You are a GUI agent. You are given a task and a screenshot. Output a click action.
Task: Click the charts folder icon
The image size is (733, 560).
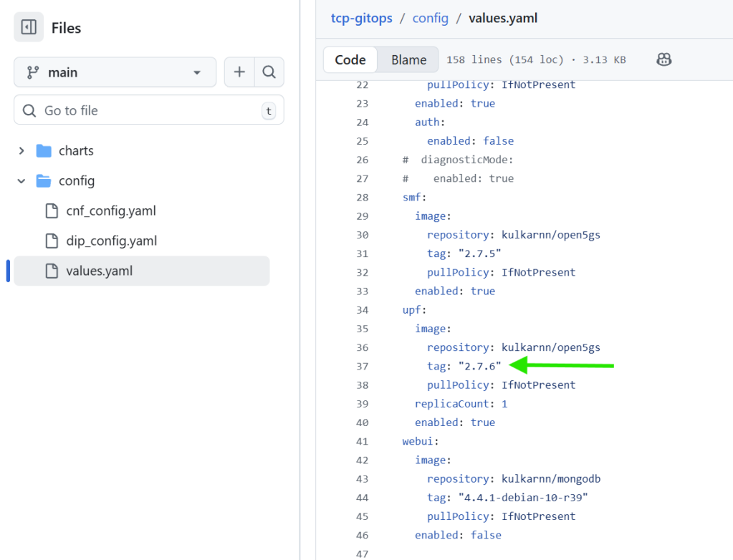tap(44, 151)
